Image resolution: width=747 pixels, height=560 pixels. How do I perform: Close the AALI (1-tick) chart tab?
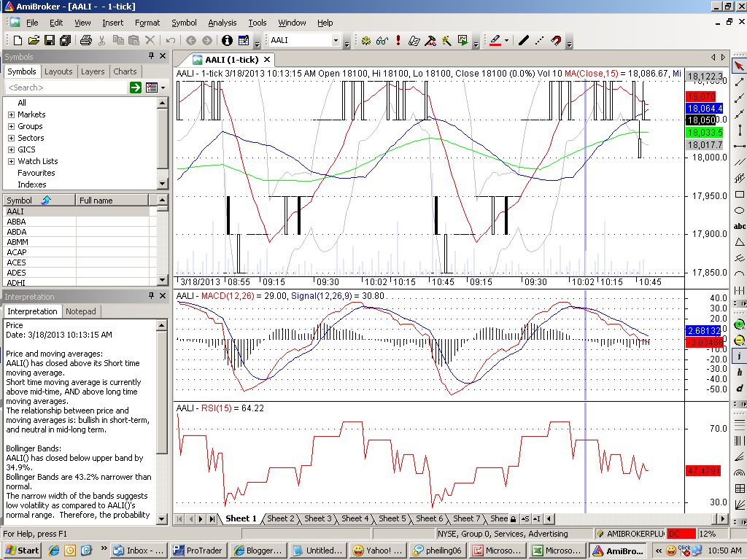pyautogui.click(x=267, y=60)
